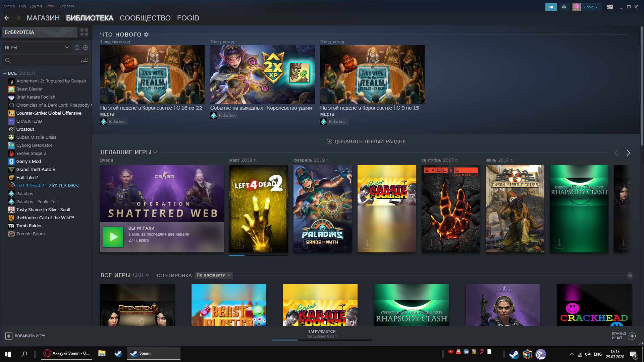The width and height of the screenshot is (644, 362).
Task: Click the plus icon for adding a new section
Action: [329, 141]
